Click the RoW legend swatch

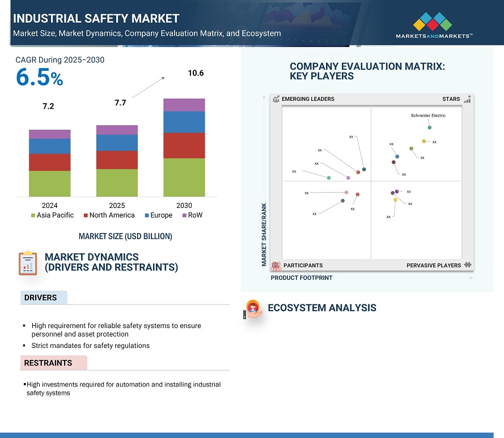[x=184, y=215]
